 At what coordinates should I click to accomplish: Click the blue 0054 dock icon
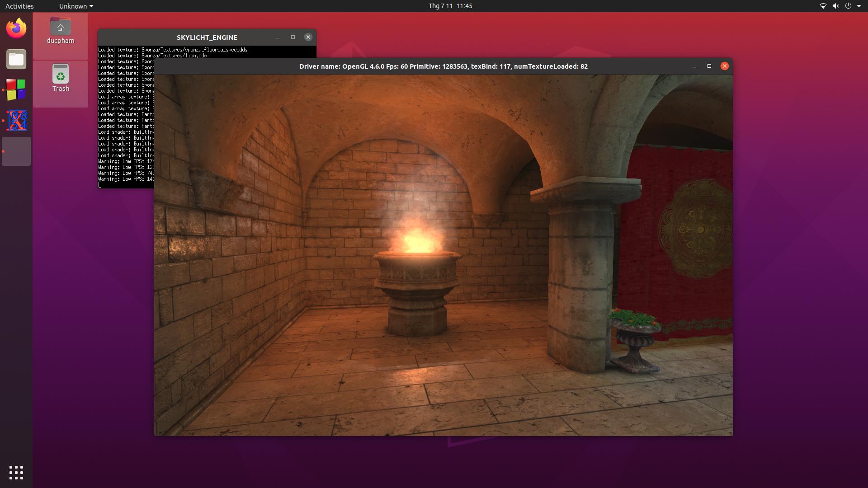[16, 121]
